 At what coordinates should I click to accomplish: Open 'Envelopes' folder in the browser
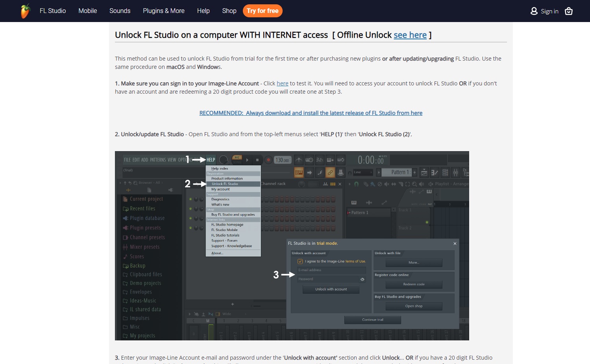click(137, 292)
